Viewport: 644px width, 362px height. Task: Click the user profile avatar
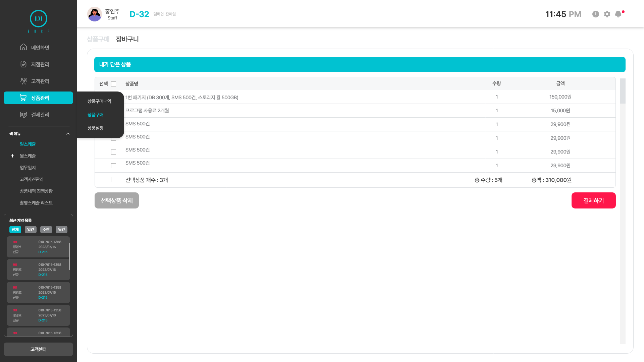click(x=95, y=14)
